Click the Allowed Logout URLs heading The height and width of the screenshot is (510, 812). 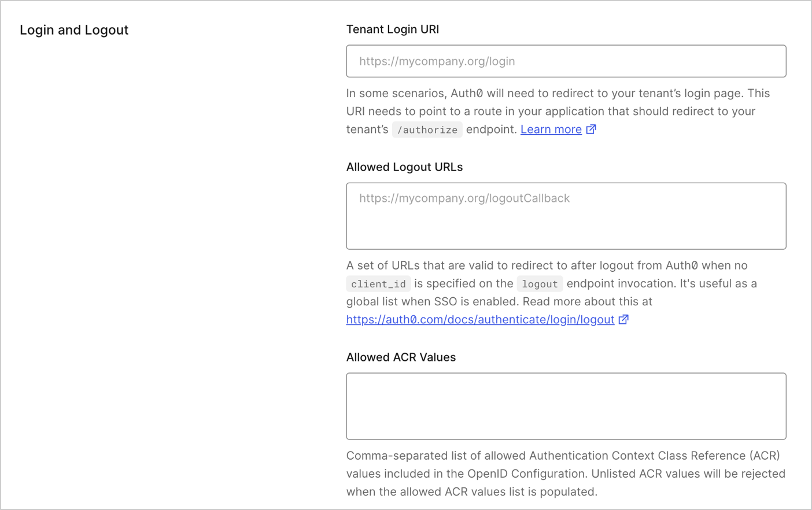pos(404,167)
